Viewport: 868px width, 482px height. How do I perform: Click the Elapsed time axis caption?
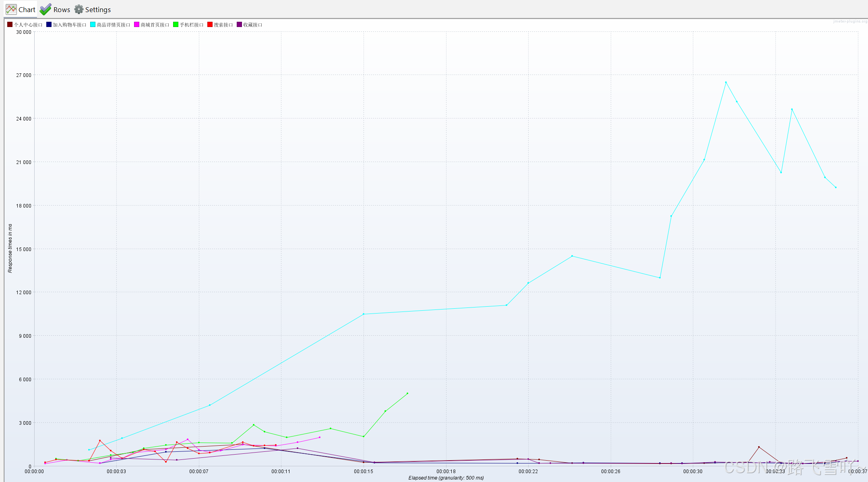(446, 478)
